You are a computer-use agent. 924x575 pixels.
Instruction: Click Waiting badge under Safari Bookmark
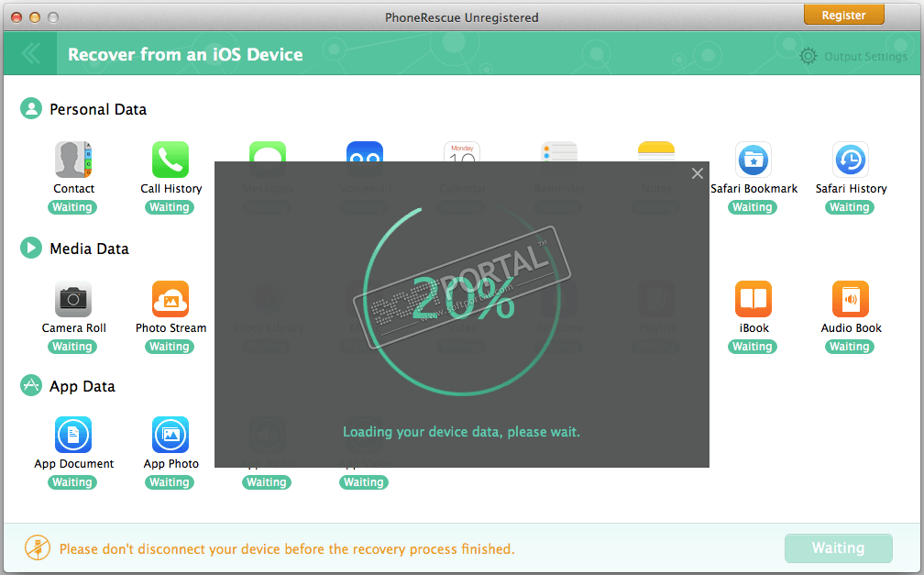753,207
